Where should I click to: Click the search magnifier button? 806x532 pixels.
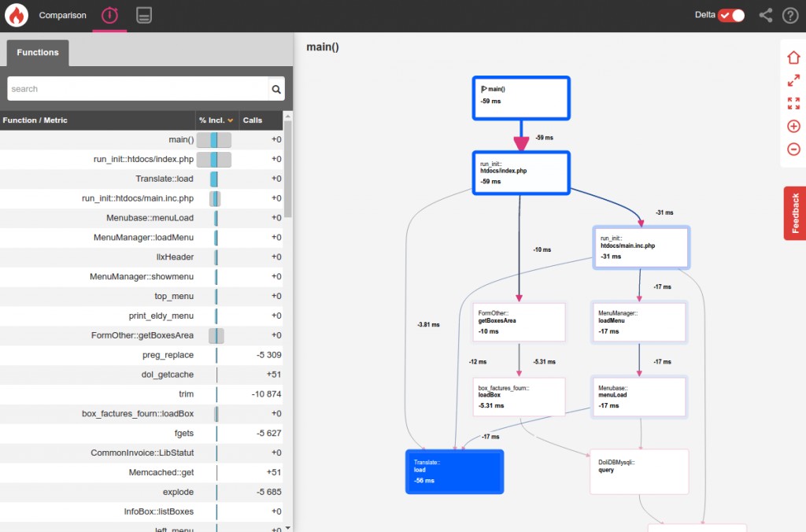276,89
